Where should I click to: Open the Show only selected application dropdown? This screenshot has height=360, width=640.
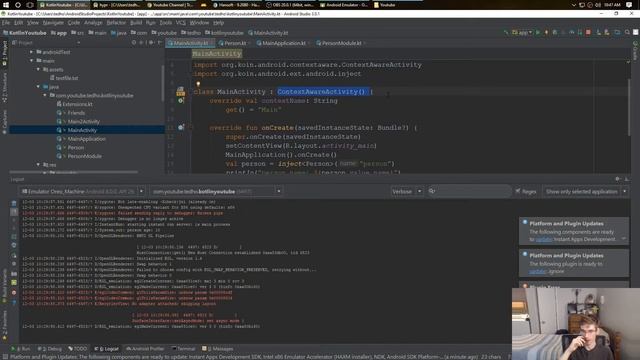click(585, 191)
